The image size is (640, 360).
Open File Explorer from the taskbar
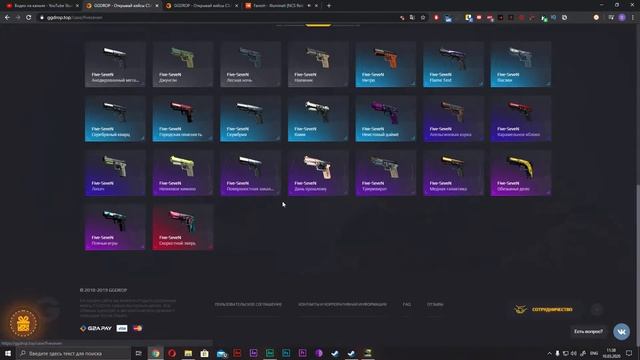pos(188,353)
